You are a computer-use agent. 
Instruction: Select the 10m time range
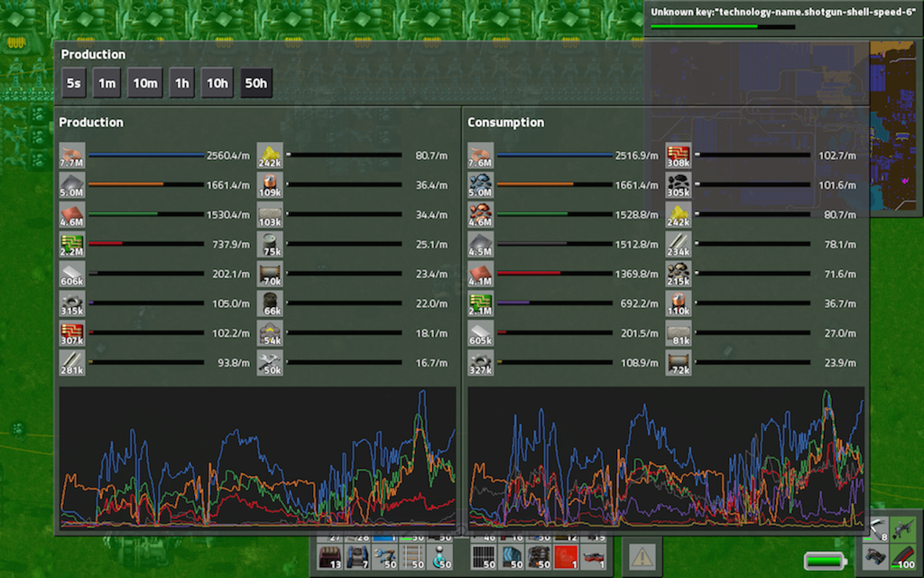145,83
